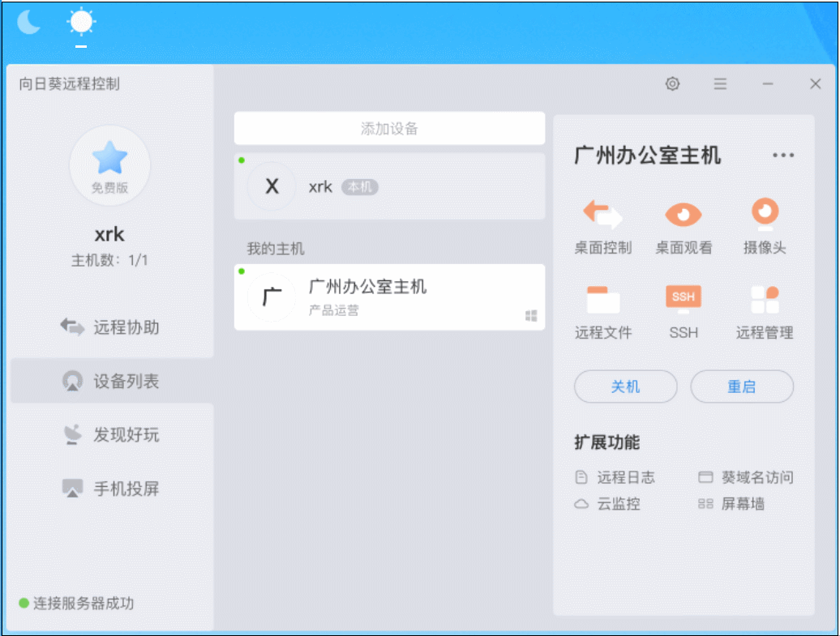Select the 桌面控制 remote desktop icon
The width and height of the screenshot is (840, 636).
point(602,227)
